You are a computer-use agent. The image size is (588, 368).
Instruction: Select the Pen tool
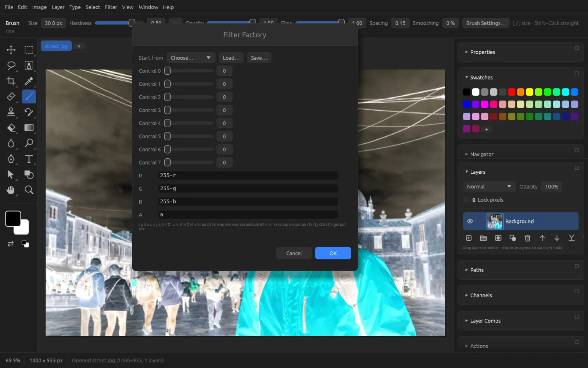pos(11,159)
